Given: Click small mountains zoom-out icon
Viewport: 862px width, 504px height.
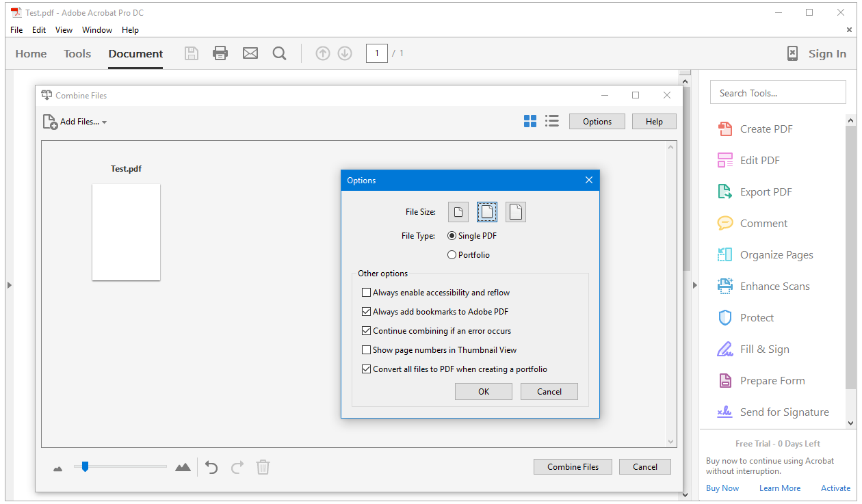Looking at the screenshot, I should point(57,468).
